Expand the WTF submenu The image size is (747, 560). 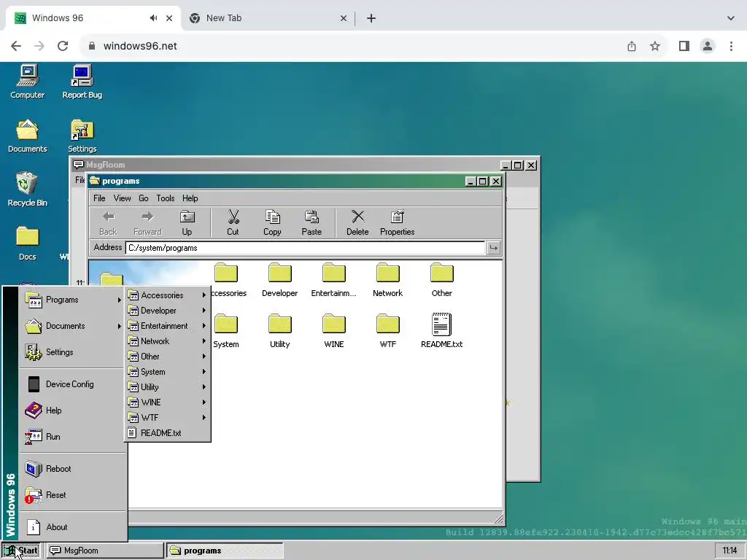point(168,418)
